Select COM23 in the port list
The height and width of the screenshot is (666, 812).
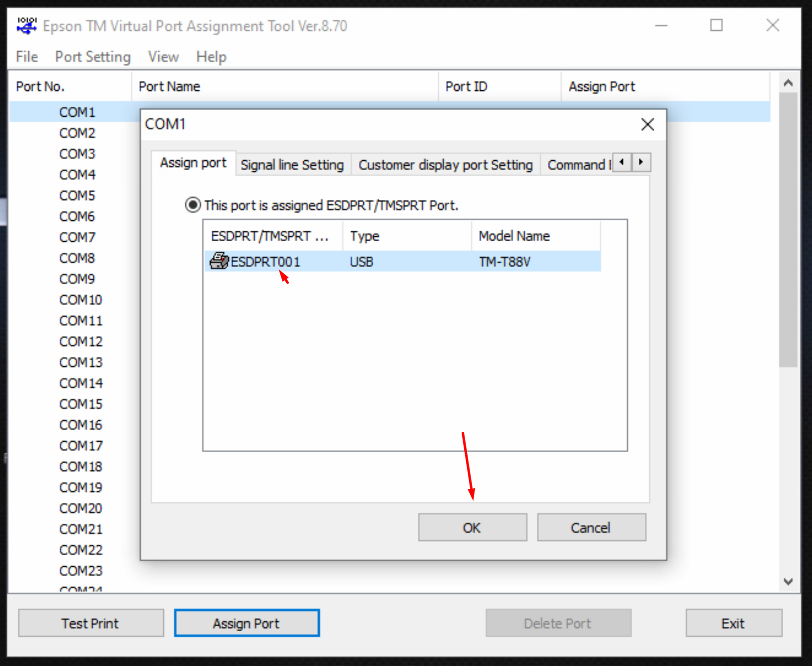click(x=81, y=571)
